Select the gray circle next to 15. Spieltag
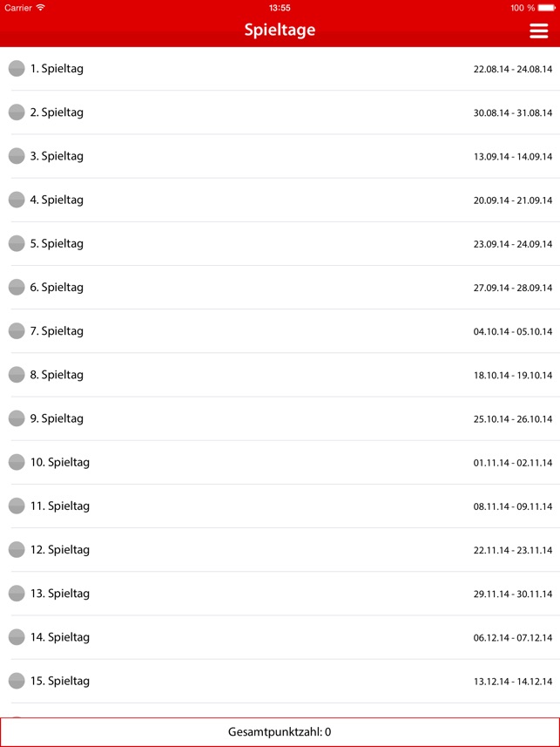This screenshot has width=560, height=747. coord(17,681)
